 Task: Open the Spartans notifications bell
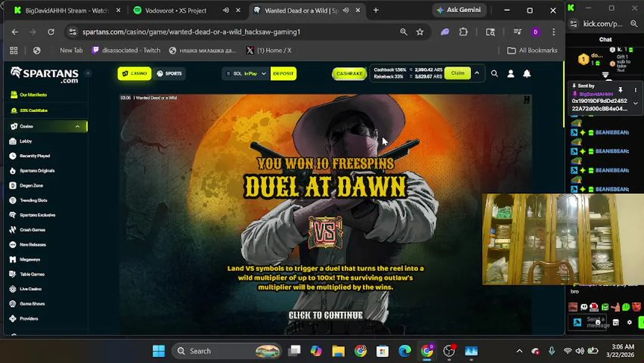tap(527, 74)
